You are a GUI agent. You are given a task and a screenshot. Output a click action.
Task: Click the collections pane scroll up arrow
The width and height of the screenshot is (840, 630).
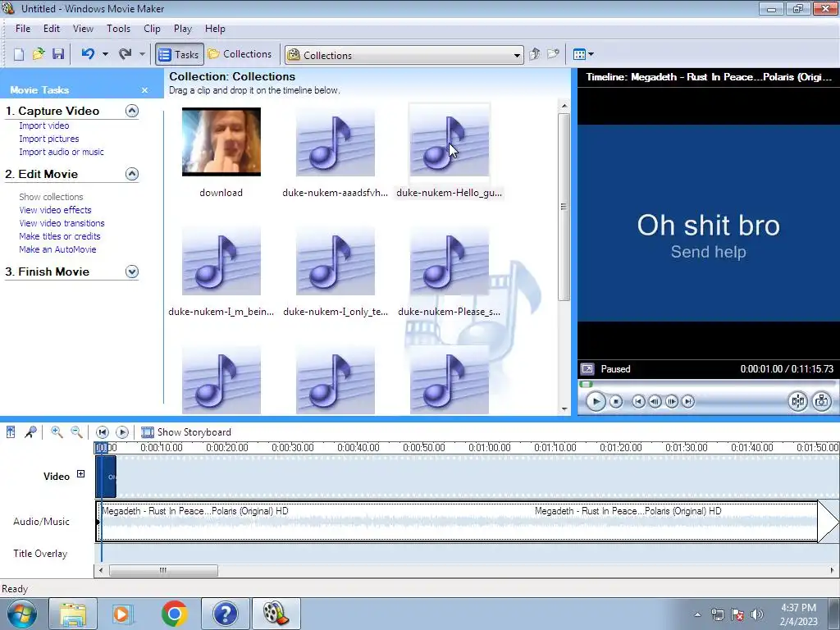coord(564,106)
